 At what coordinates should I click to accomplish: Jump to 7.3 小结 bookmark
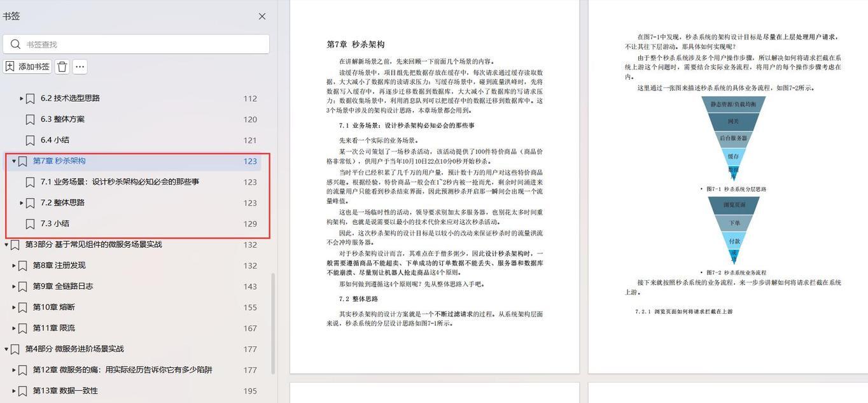click(x=55, y=224)
